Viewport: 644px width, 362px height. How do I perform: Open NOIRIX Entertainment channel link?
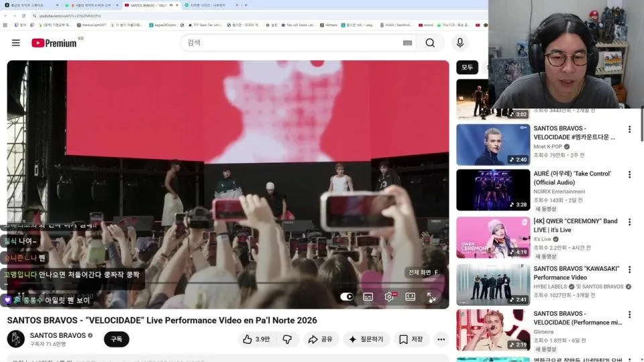click(559, 192)
